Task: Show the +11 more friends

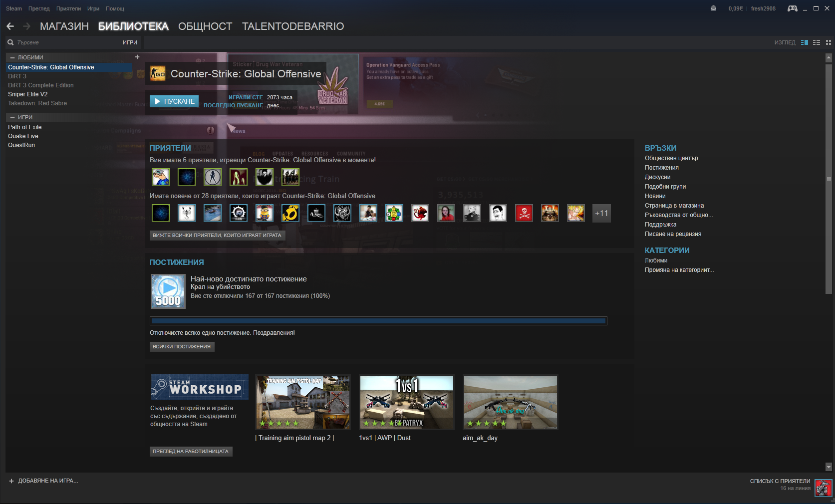Action: pyautogui.click(x=601, y=213)
